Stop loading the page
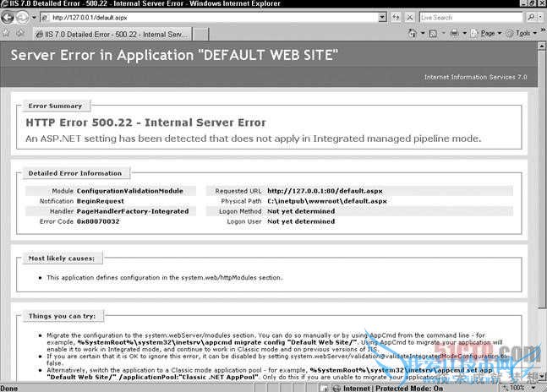This screenshot has height=392, width=547. (409, 17)
